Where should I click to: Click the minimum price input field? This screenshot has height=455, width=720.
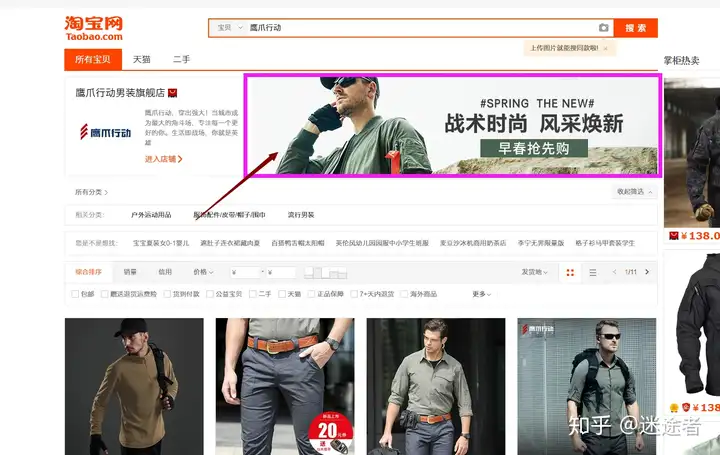(x=245, y=273)
